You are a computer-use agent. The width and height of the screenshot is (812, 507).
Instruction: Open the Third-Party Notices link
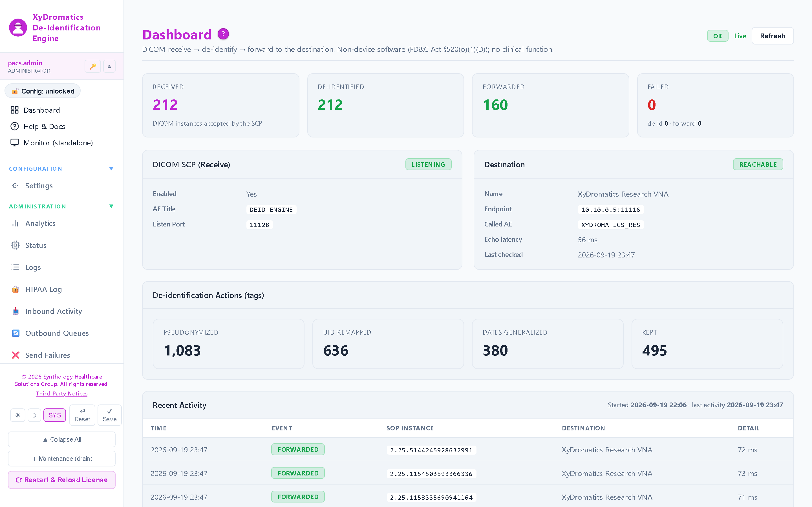click(x=62, y=393)
